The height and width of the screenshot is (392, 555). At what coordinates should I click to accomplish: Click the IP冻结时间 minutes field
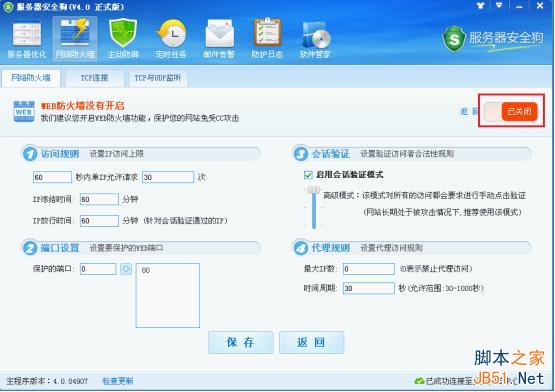[99, 199]
